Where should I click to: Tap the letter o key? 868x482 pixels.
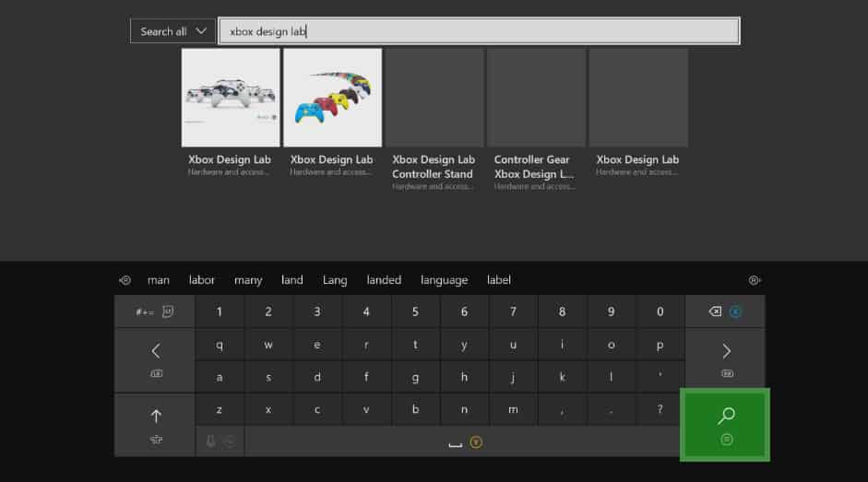point(612,345)
